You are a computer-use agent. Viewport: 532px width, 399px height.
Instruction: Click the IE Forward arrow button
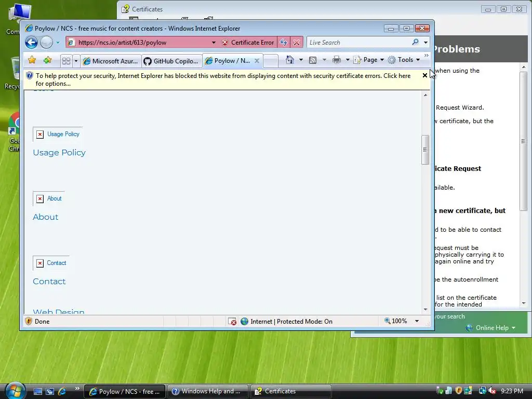coord(46,43)
